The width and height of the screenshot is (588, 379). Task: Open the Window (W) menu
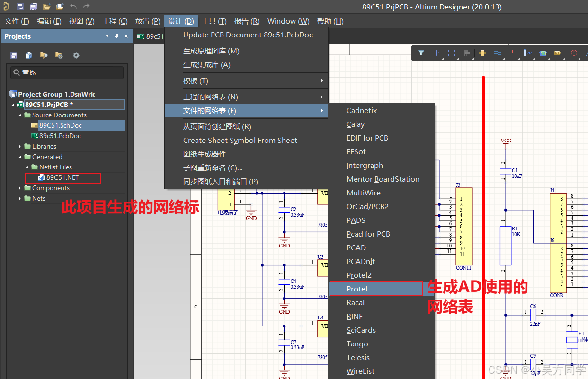coord(288,21)
